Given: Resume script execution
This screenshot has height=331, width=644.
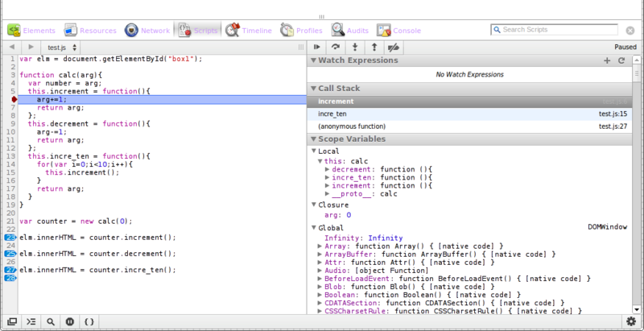Looking at the screenshot, I should (x=316, y=48).
